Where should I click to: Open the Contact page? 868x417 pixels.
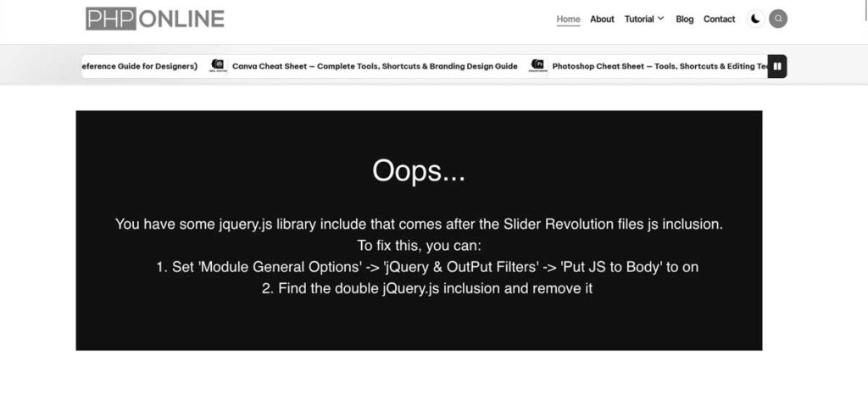pos(719,19)
